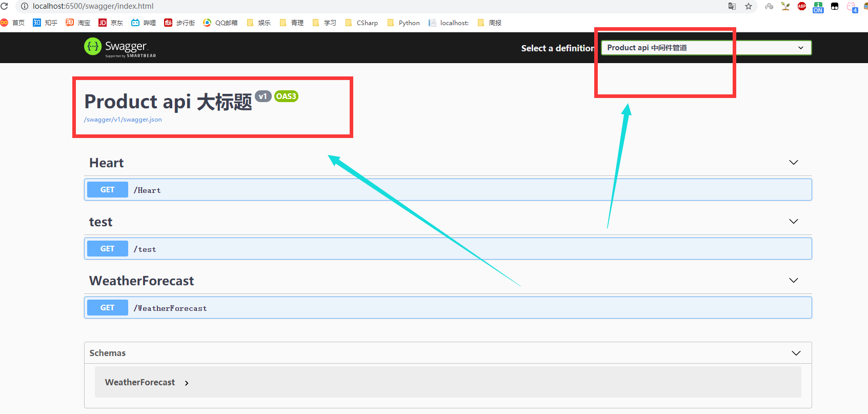Click the /Heart endpoint path
This screenshot has height=414, width=868.
[x=147, y=190]
